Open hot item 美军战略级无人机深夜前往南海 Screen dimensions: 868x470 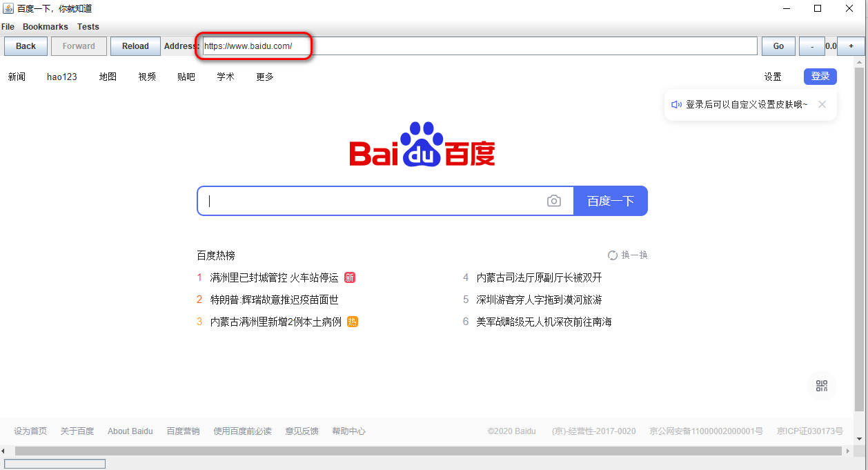pyautogui.click(x=544, y=322)
